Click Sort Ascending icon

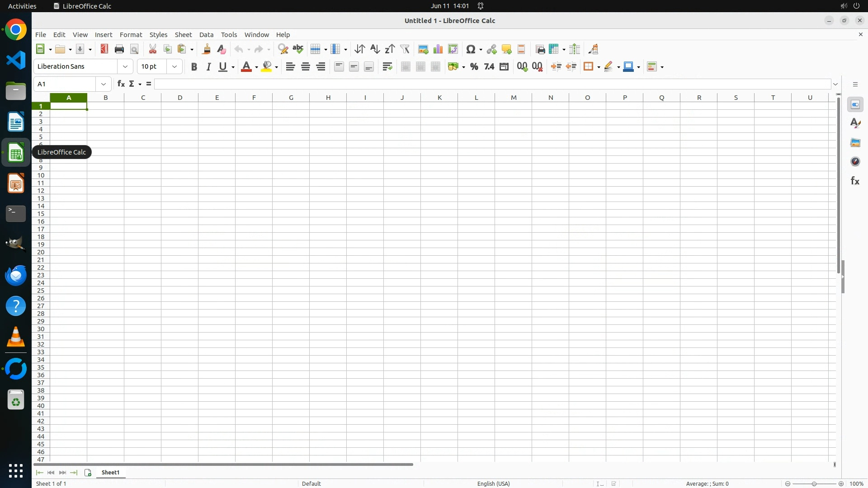[x=375, y=49]
